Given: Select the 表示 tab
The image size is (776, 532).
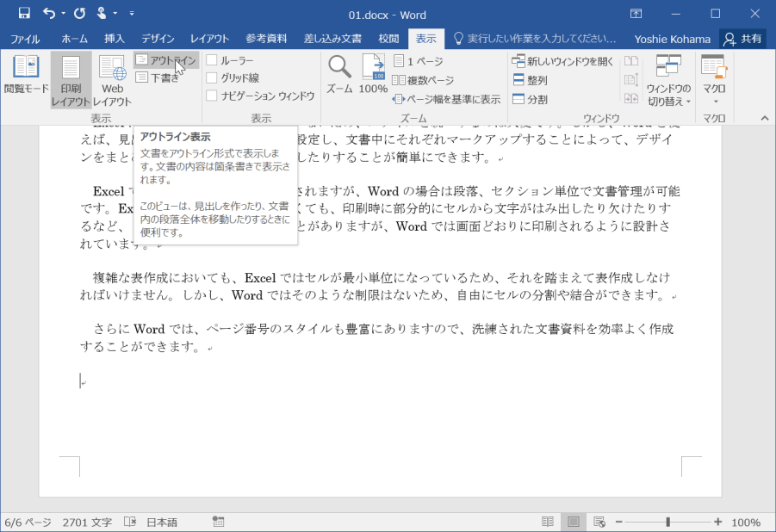Looking at the screenshot, I should click(x=425, y=39).
